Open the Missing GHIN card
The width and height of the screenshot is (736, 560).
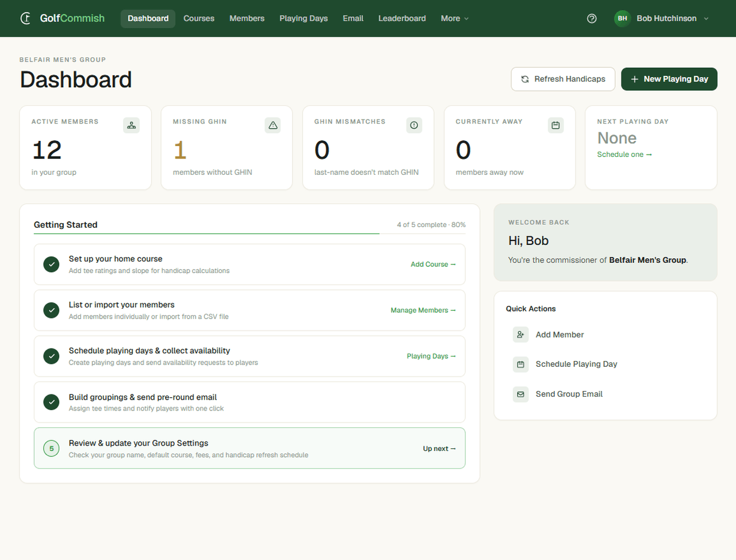pos(227,148)
